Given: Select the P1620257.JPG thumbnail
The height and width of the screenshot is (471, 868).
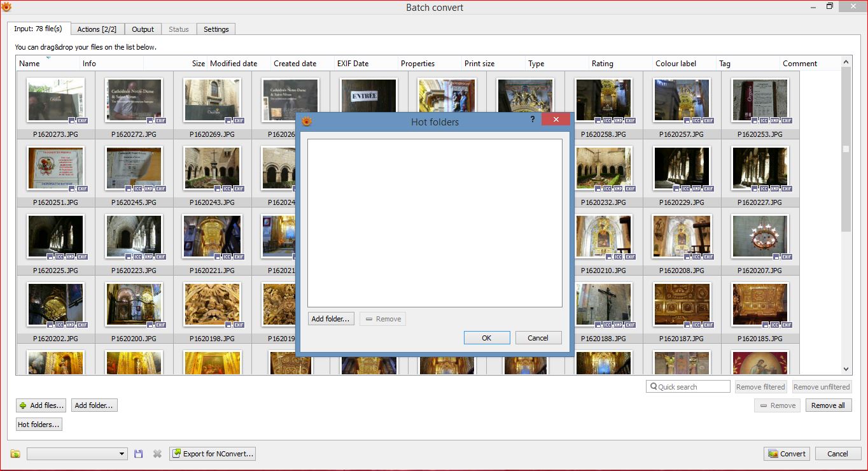Looking at the screenshot, I should point(682,100).
